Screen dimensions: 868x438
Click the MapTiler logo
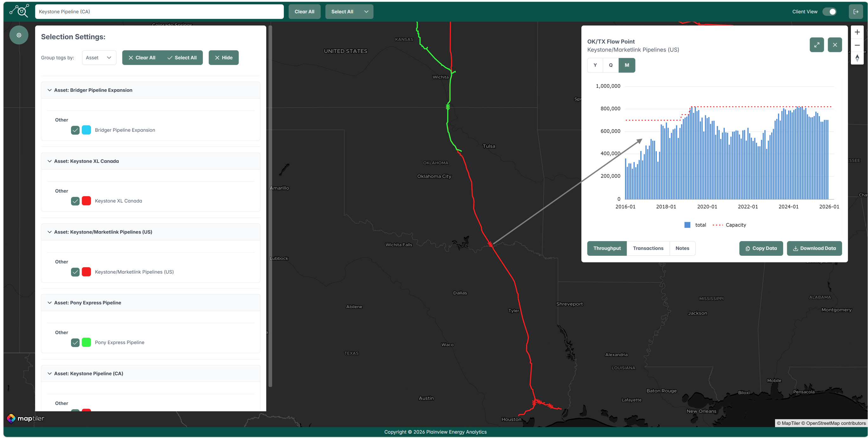[x=26, y=418]
